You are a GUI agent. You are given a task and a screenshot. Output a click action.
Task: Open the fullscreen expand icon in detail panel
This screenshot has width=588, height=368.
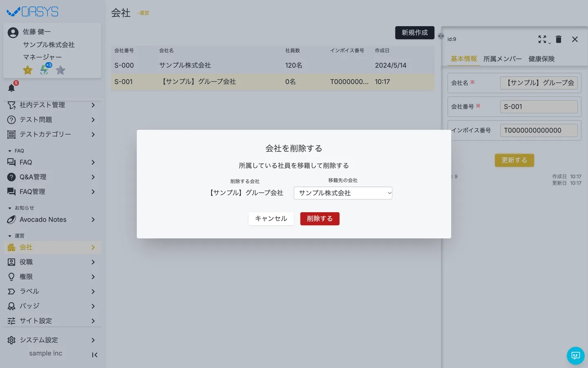542,39
